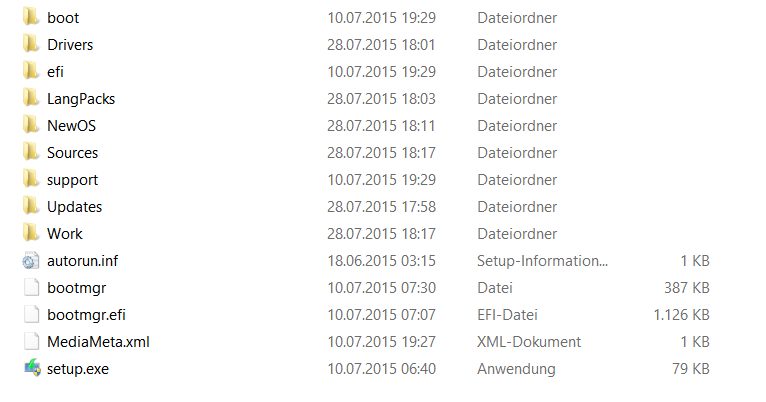Image resolution: width=766 pixels, height=402 pixels.
Task: Click the autorun.inf file name
Action: pyautogui.click(x=83, y=261)
